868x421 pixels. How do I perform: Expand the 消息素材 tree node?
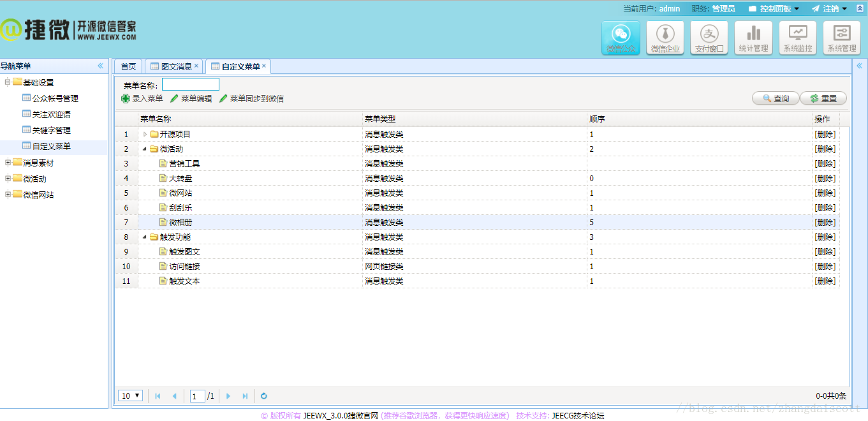click(8, 162)
